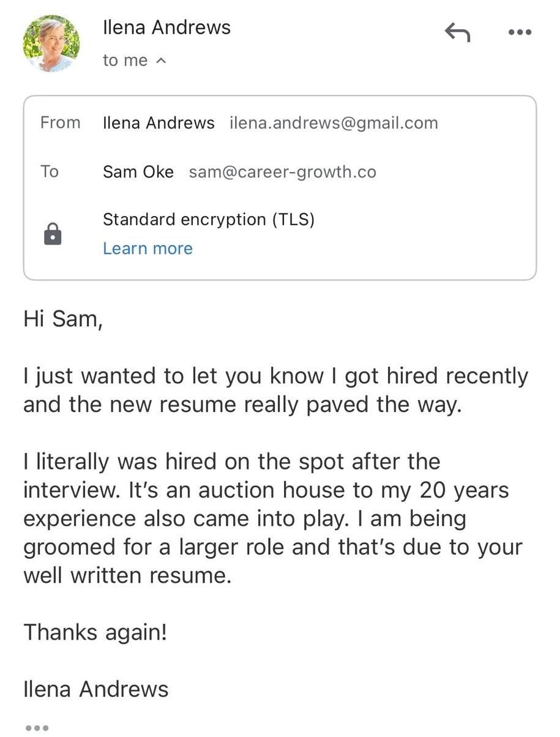Click Ilena Andrews' profile photo
The height and width of the screenshot is (737, 560).
tap(51, 43)
